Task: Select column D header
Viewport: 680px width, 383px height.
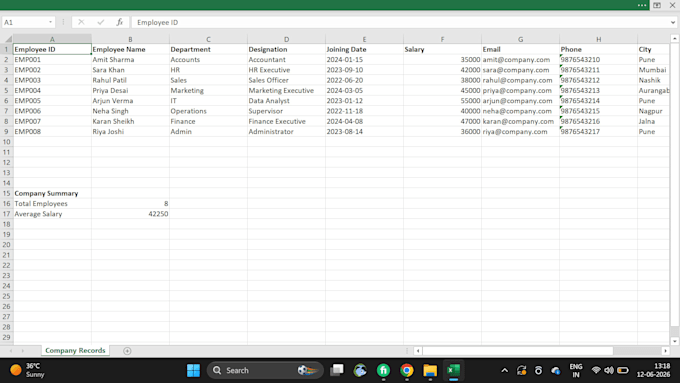Action: pyautogui.click(x=286, y=39)
